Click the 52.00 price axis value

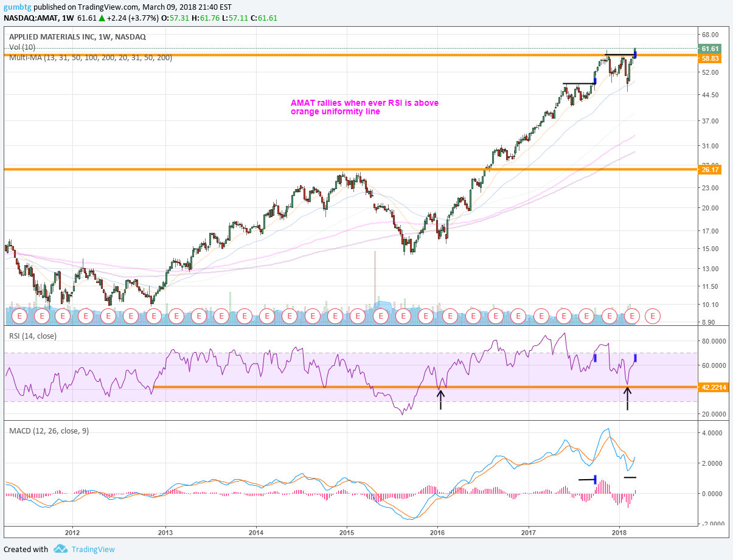click(710, 72)
